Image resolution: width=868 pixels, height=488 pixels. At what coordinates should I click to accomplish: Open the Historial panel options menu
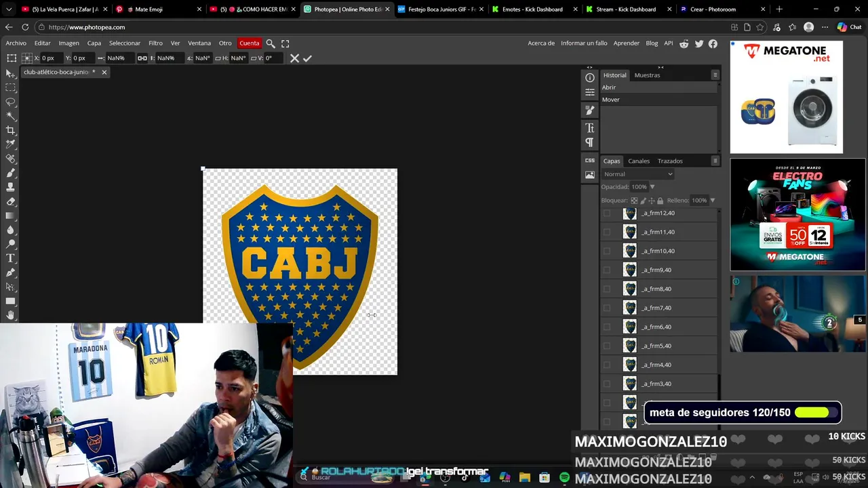(715, 75)
